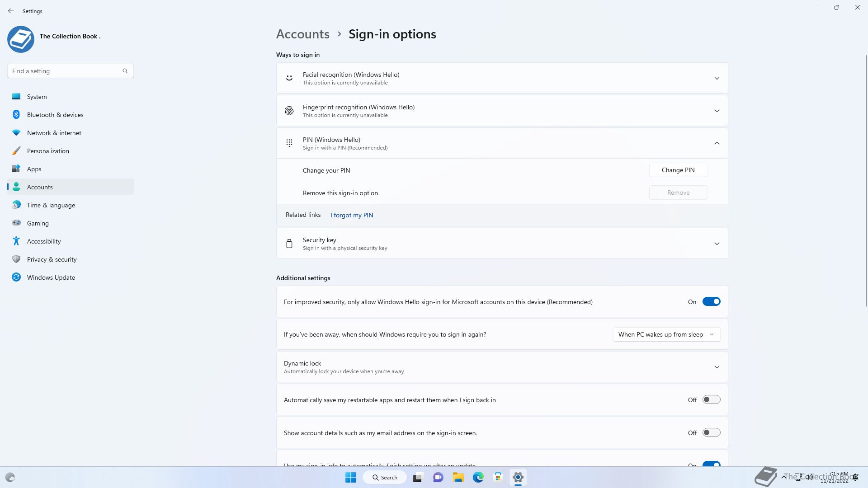Open Bluetooth & devices settings
This screenshot has height=488, width=868.
point(71,115)
